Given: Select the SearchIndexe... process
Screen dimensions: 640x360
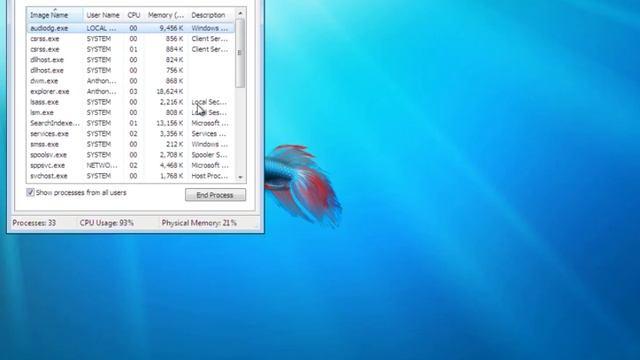Looking at the screenshot, I should (131, 123).
